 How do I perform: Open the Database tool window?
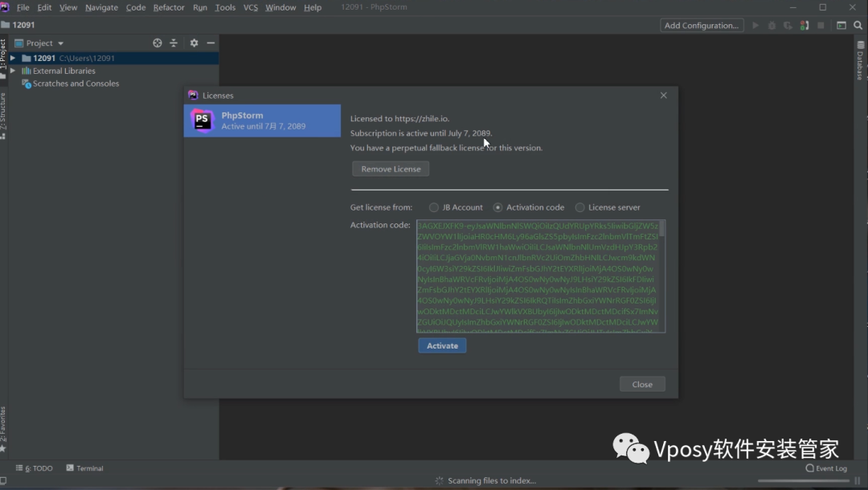(860, 60)
